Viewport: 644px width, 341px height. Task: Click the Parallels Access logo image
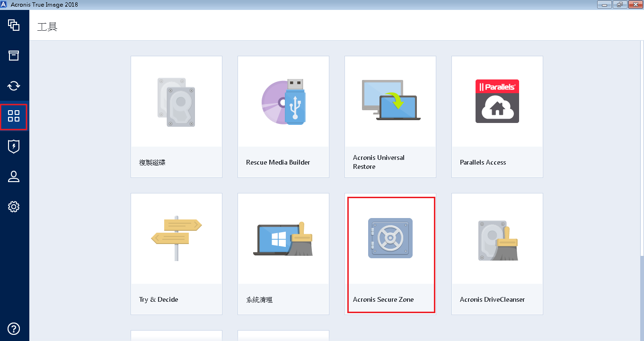pos(497,101)
